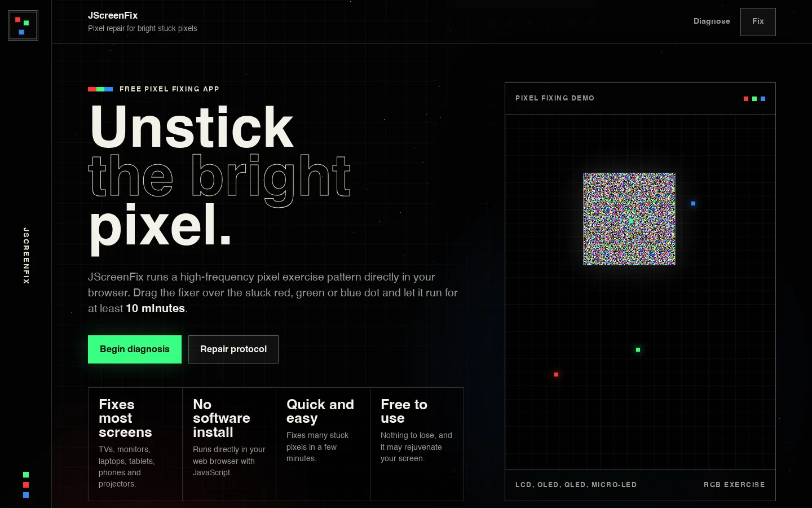Click the Begin diagnosis button
Image resolution: width=812 pixels, height=508 pixels.
click(135, 349)
